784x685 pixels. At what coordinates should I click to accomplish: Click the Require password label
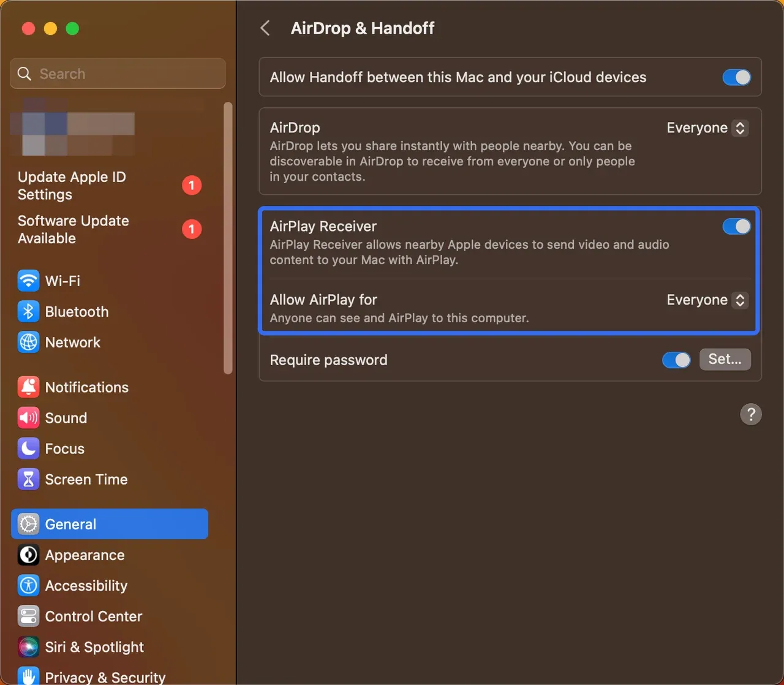(x=329, y=360)
